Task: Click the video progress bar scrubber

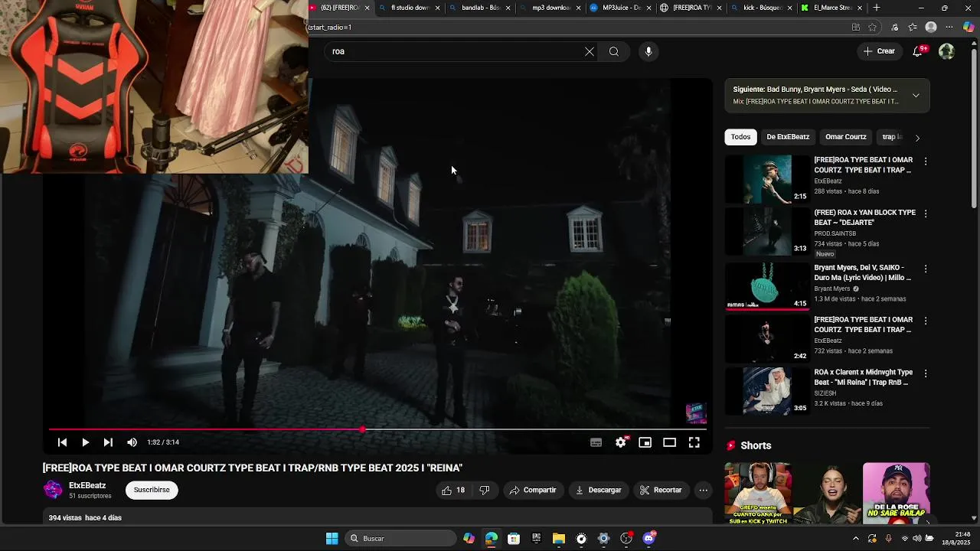Action: point(362,429)
